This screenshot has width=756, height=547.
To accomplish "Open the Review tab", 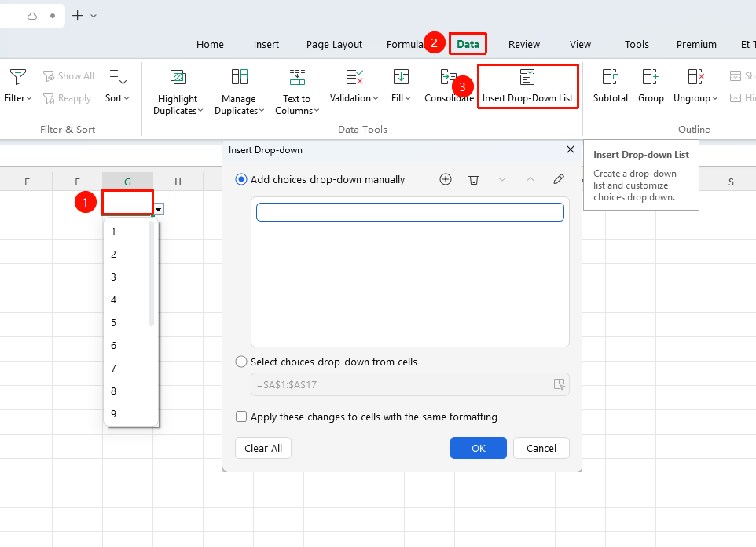I will 524,44.
